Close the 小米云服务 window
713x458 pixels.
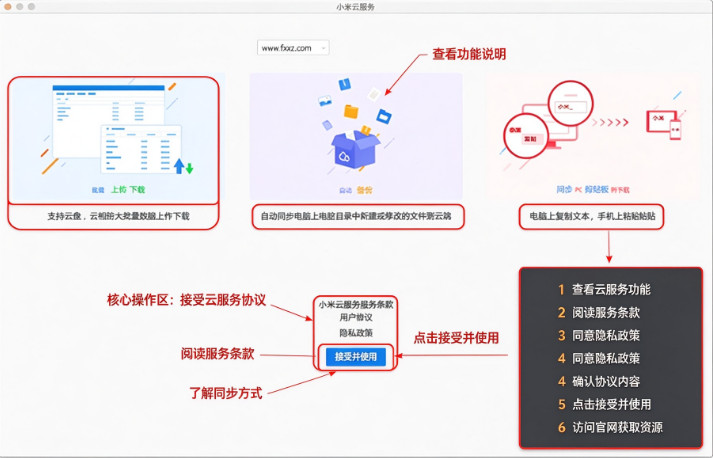point(8,6)
